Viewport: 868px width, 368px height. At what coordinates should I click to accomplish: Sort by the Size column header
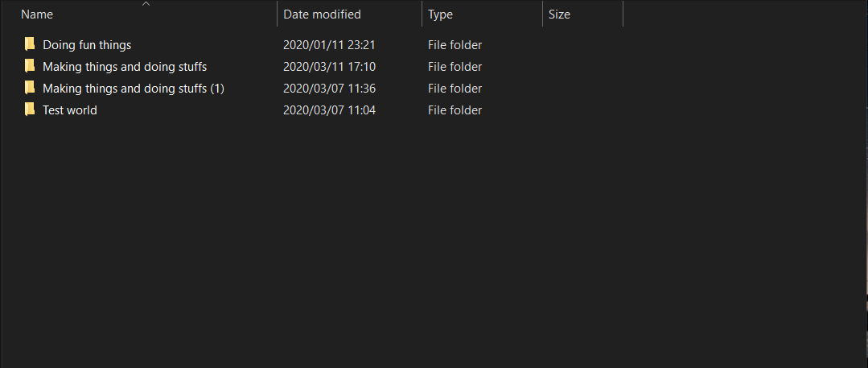[559, 14]
